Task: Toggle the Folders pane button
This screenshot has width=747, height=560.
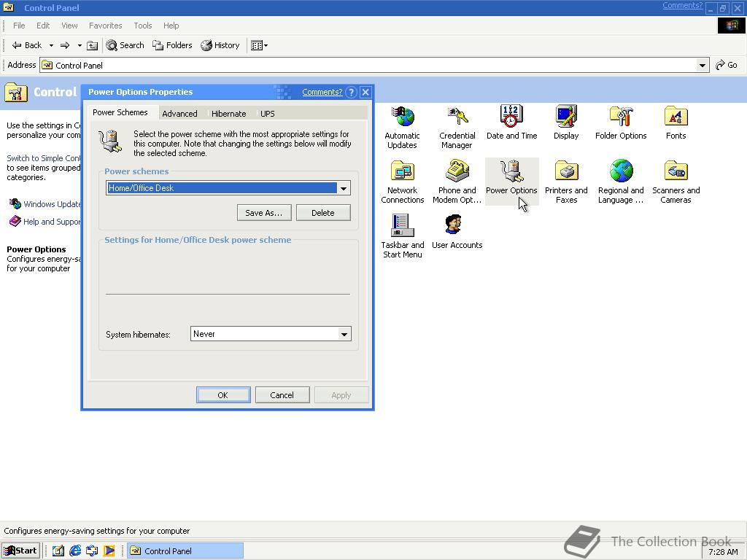Action: coord(172,45)
